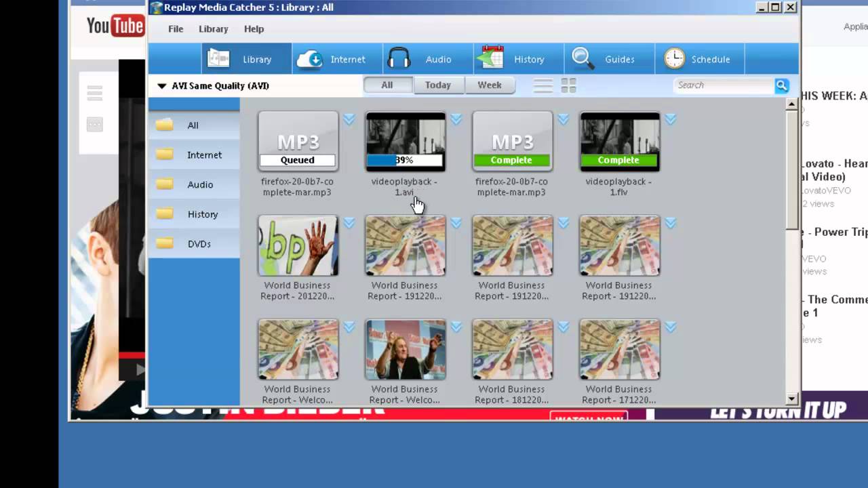The image size is (868, 488).
Task: Open dropdown arrow for completed firefox MP3
Action: coord(563,119)
